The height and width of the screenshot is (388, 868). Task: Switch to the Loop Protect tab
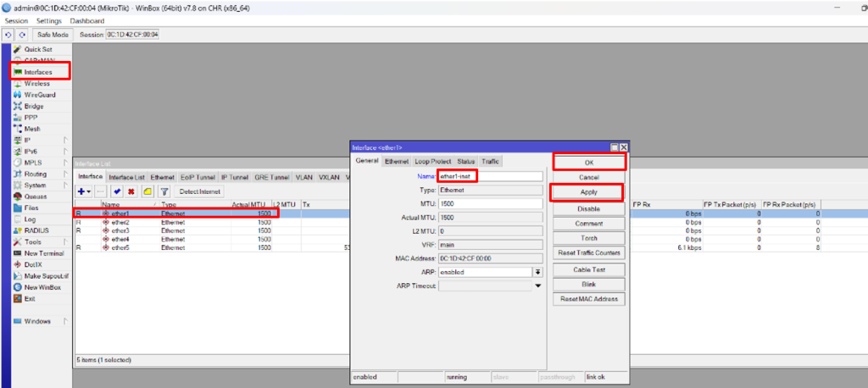click(432, 161)
